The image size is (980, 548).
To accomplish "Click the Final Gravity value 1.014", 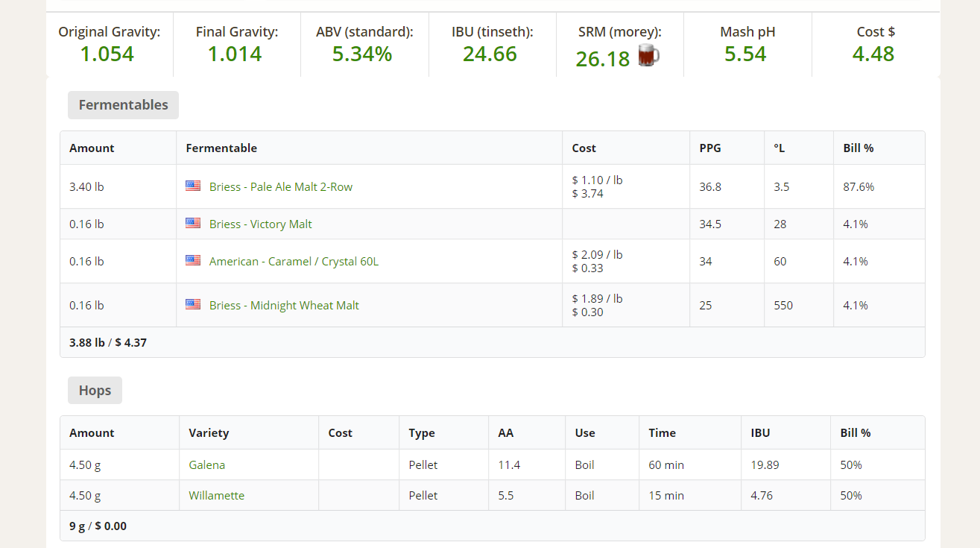I will (x=235, y=54).
